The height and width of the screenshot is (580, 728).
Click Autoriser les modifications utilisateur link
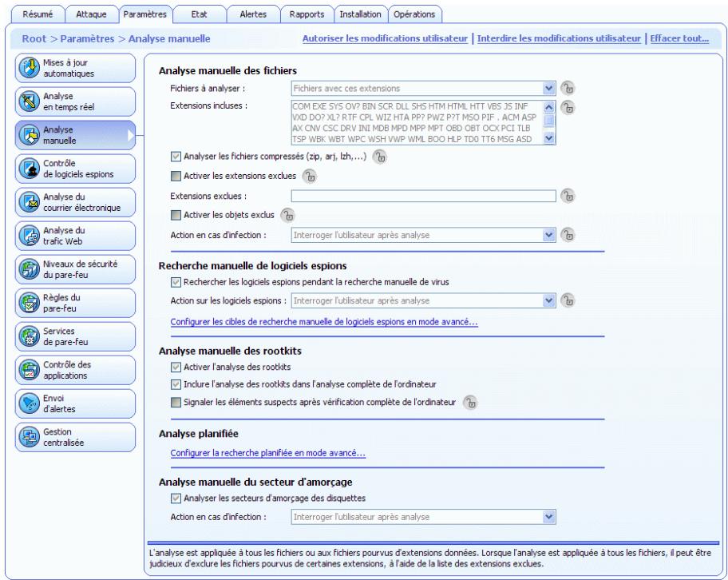[385, 38]
